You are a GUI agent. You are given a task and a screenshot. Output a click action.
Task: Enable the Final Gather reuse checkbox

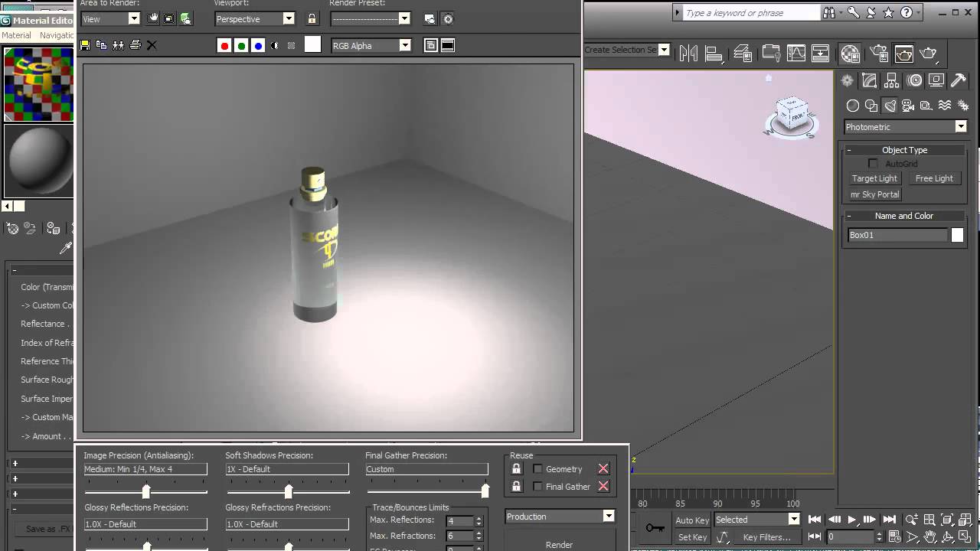(x=537, y=487)
